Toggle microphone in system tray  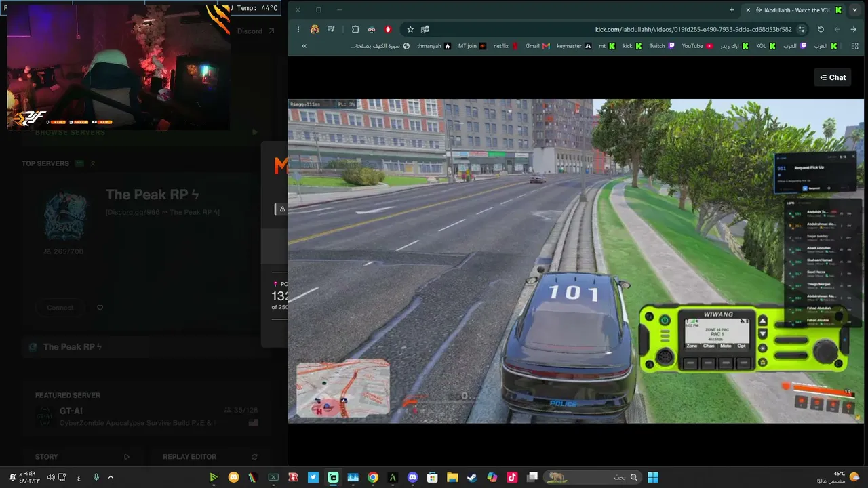pyautogui.click(x=96, y=477)
